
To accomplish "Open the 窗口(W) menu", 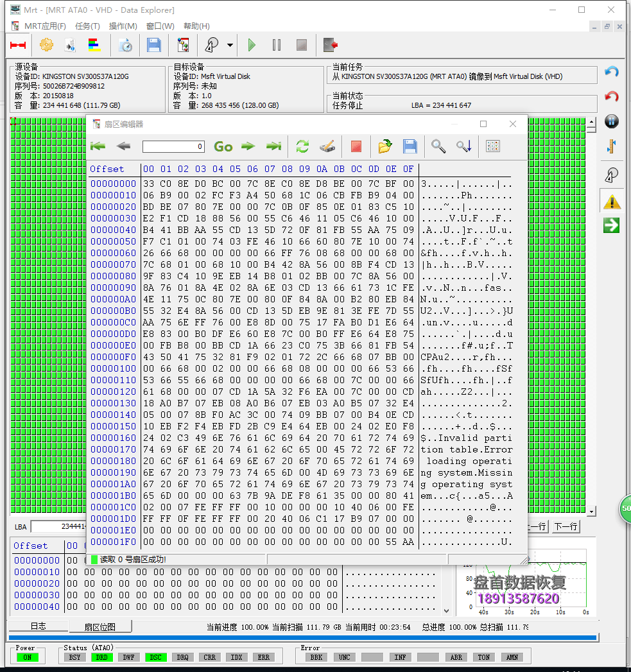I will (160, 26).
